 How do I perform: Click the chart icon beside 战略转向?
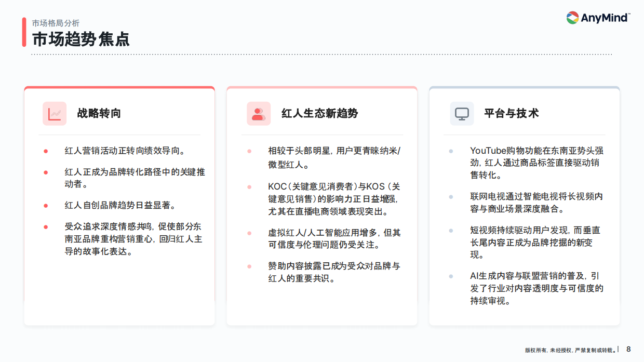click(x=55, y=114)
